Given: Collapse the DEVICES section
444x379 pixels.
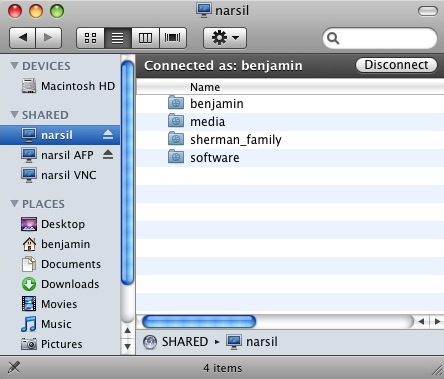Looking at the screenshot, I should click(14, 66).
